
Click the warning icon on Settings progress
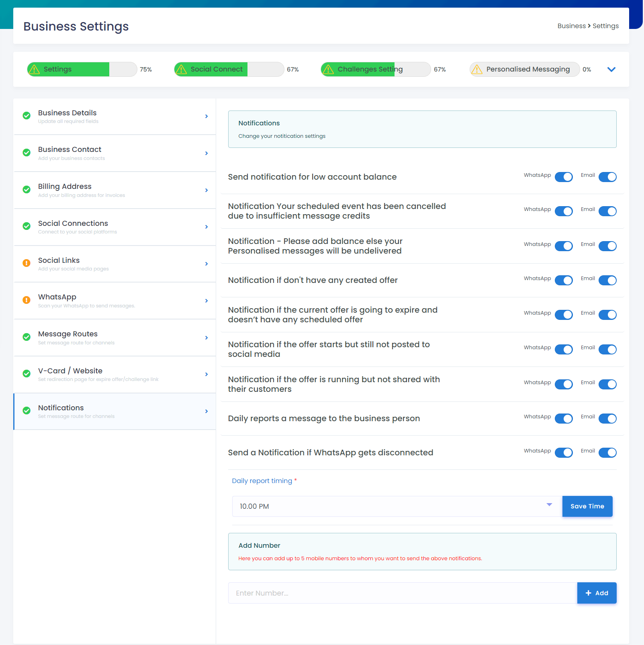click(35, 69)
